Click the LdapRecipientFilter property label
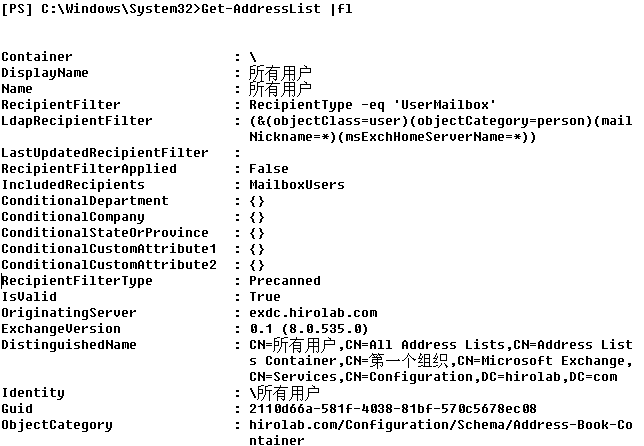This screenshot has height=446, width=644. [x=77, y=121]
